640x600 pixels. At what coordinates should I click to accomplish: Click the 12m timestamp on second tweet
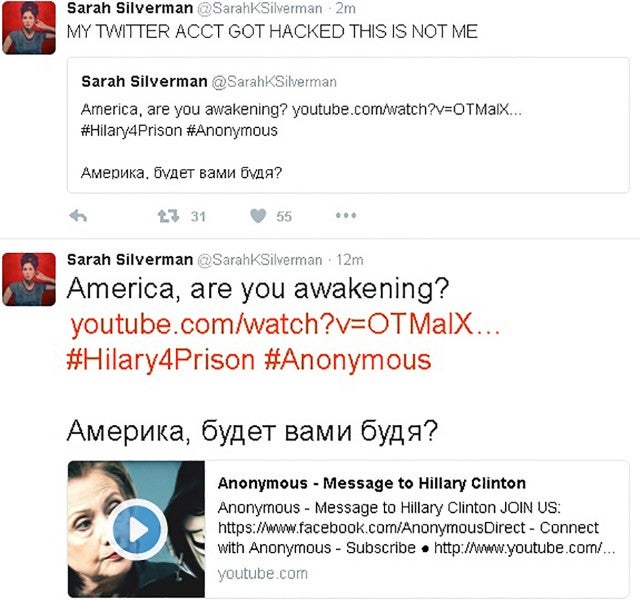[x=349, y=260]
